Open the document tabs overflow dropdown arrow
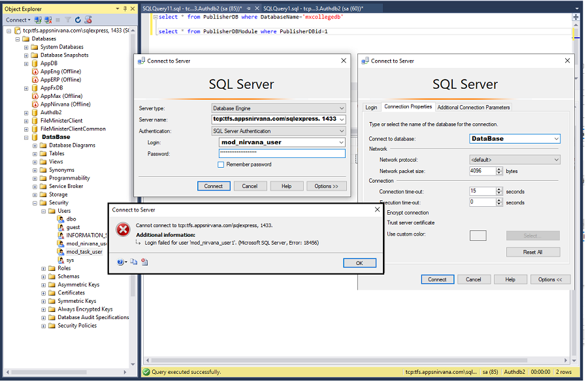The width and height of the screenshot is (588, 387). [x=577, y=8]
